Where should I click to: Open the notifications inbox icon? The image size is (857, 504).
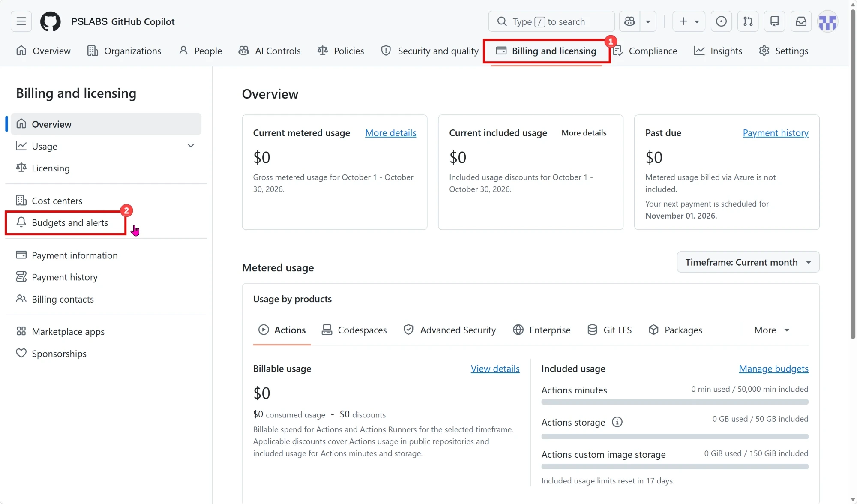801,21
